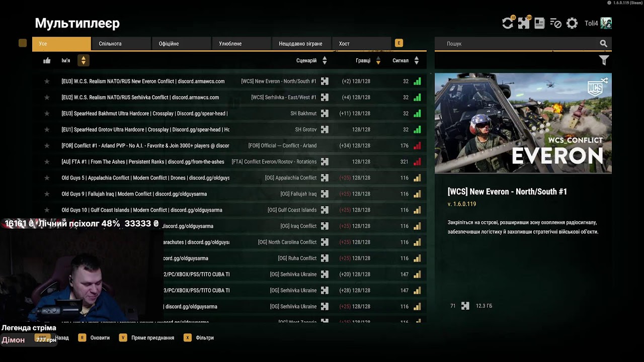Click signal bars of EU3 W.C.S. Realism server
The height and width of the screenshot is (362, 644).
tap(417, 81)
